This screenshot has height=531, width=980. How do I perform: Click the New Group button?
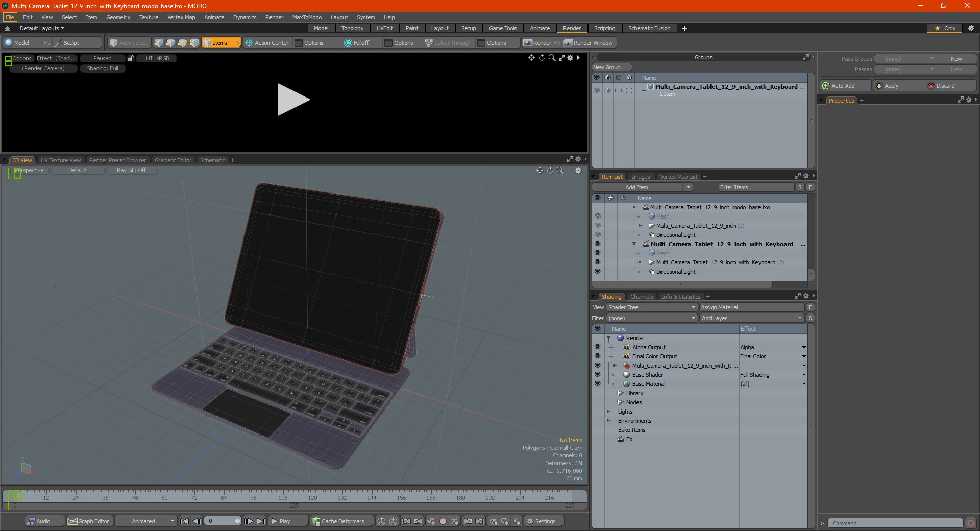coord(611,67)
